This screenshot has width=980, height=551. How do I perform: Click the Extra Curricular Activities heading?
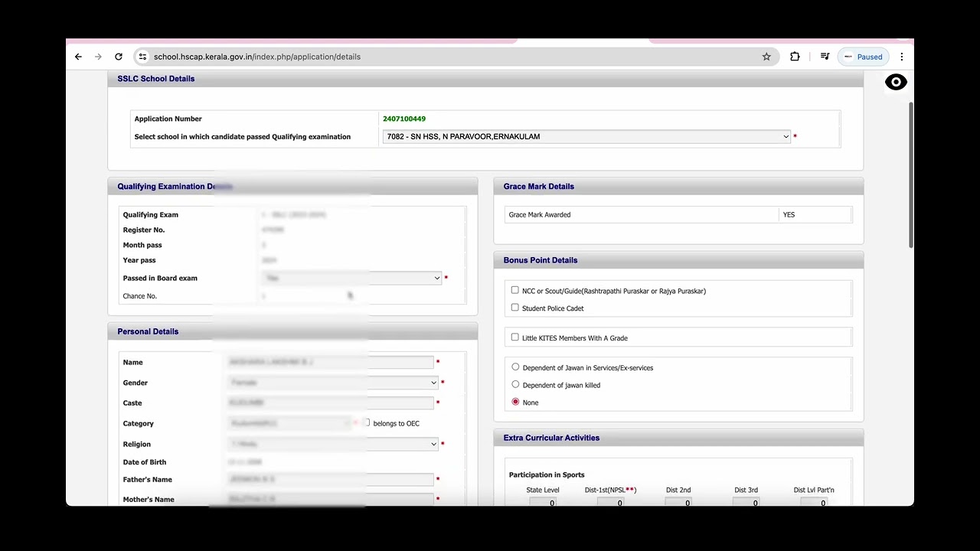click(x=551, y=438)
